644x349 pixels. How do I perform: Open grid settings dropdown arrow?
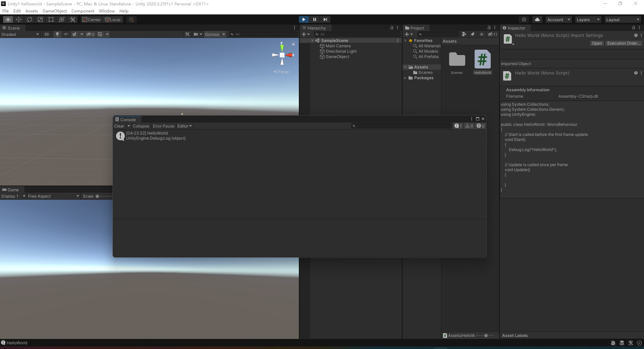click(x=107, y=34)
